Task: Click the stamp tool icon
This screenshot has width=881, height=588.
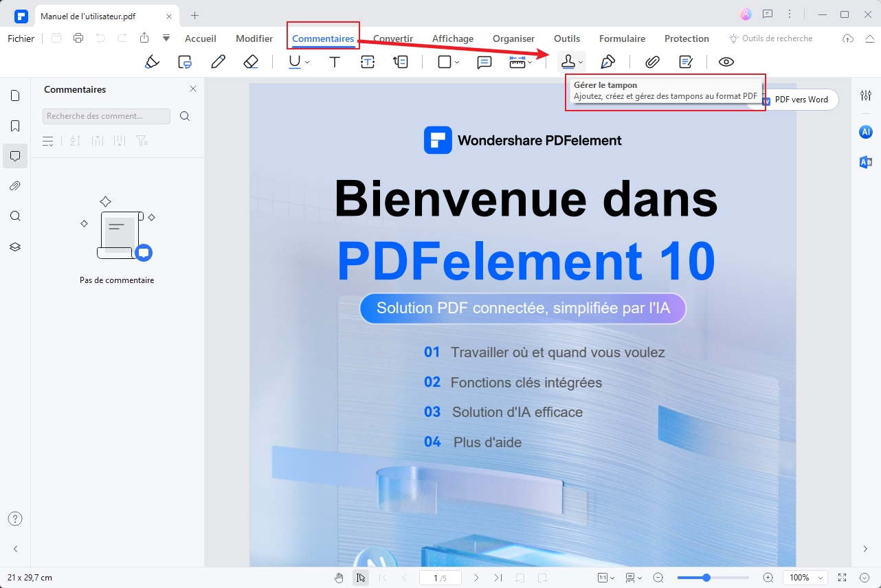Action: coord(568,62)
